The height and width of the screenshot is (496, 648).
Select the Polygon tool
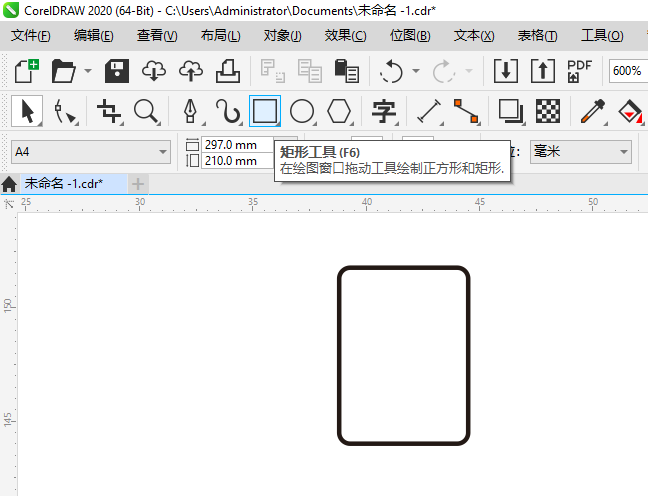click(339, 111)
